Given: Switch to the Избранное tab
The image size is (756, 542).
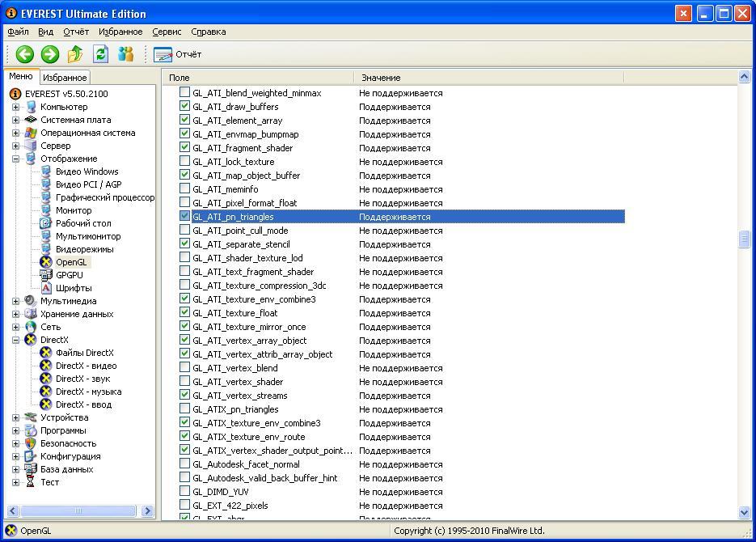Looking at the screenshot, I should (x=64, y=77).
